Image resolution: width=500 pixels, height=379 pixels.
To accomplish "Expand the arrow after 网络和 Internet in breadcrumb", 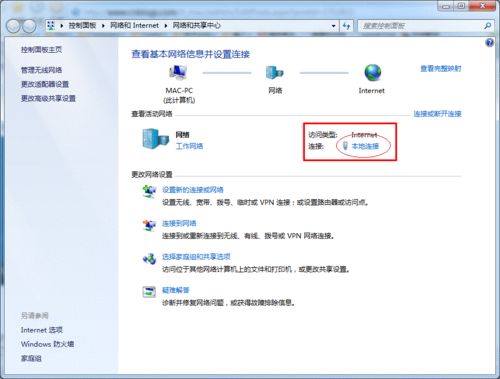I will (x=165, y=26).
